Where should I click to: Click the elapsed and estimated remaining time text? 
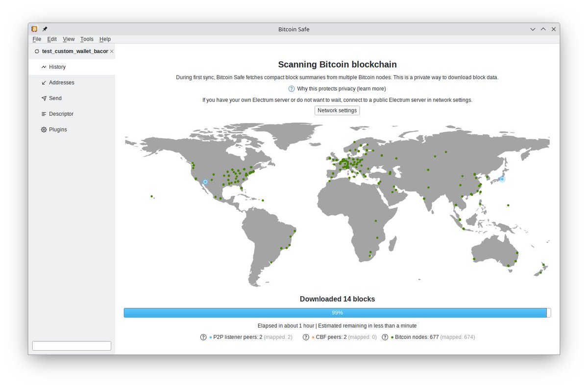(337, 326)
